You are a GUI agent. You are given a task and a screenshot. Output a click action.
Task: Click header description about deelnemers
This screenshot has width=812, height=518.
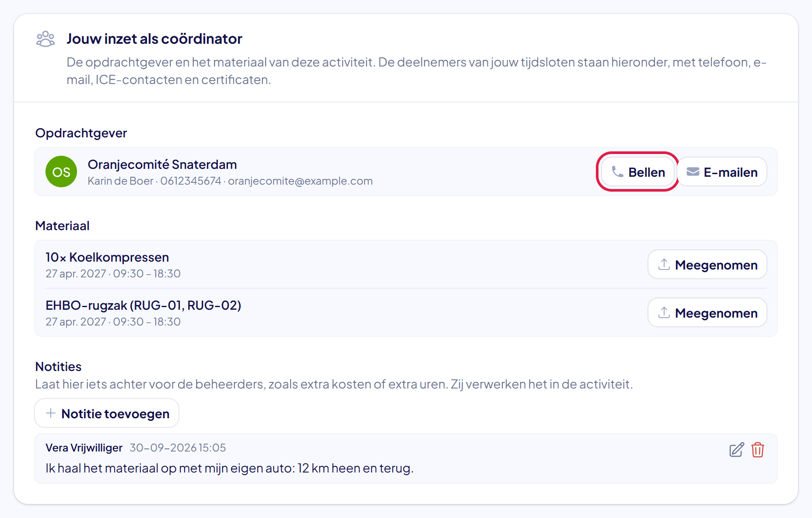416,71
